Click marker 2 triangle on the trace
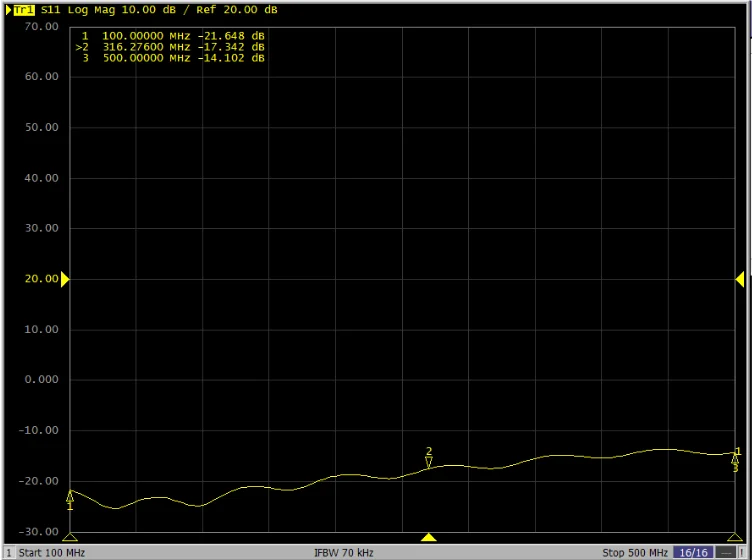Viewport: 752px width, 560px height. [x=429, y=462]
